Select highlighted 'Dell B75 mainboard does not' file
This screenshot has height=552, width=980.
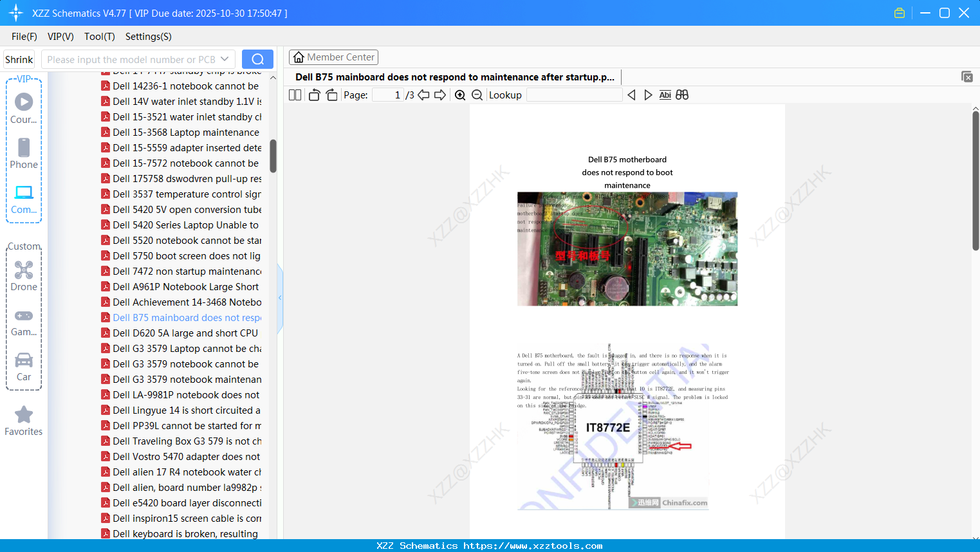point(181,318)
